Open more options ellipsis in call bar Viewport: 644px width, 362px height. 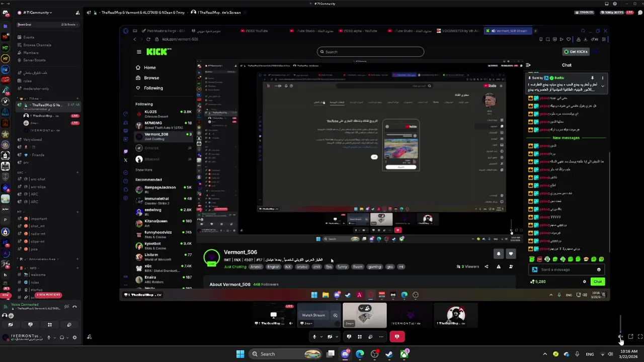381,337
